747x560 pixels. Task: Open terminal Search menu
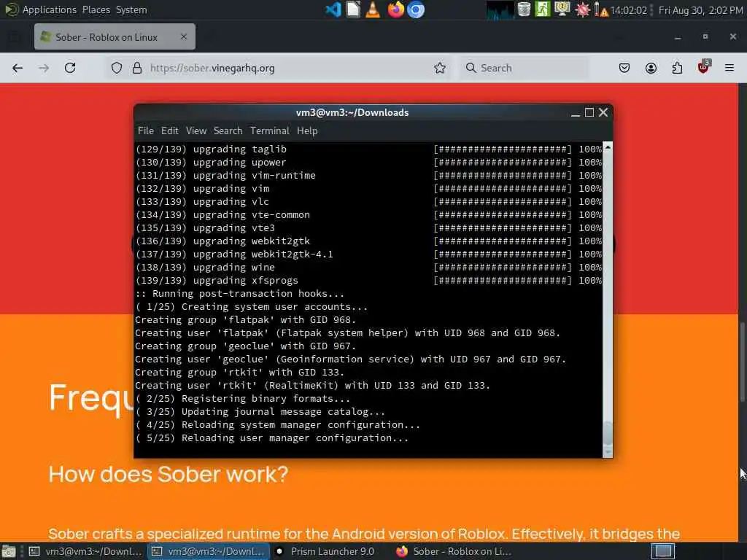228,131
